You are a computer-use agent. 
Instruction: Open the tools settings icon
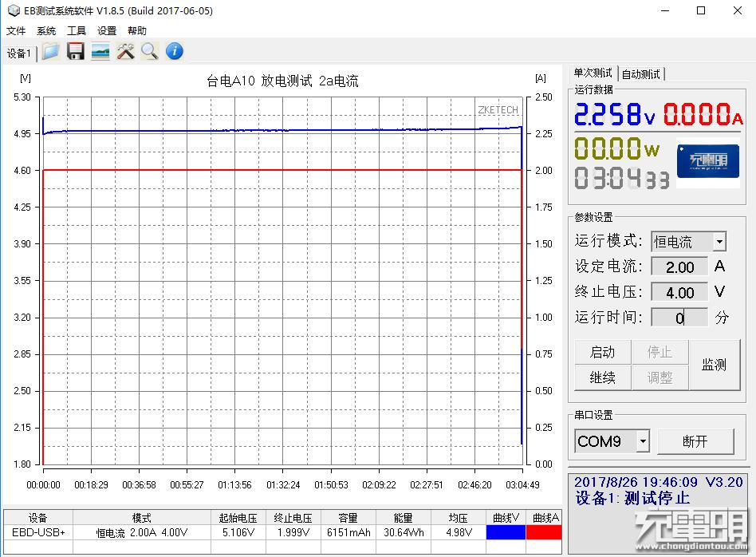tap(124, 51)
